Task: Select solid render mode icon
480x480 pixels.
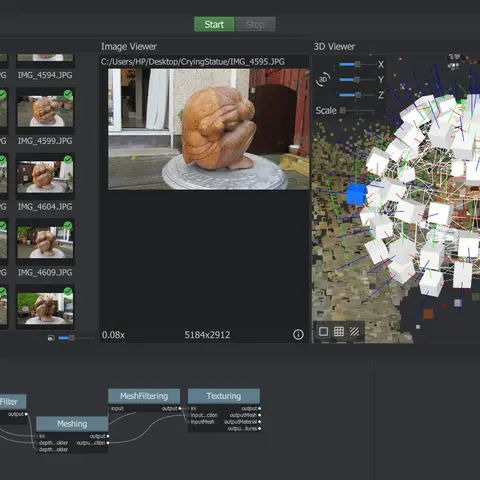Action: coord(323,331)
